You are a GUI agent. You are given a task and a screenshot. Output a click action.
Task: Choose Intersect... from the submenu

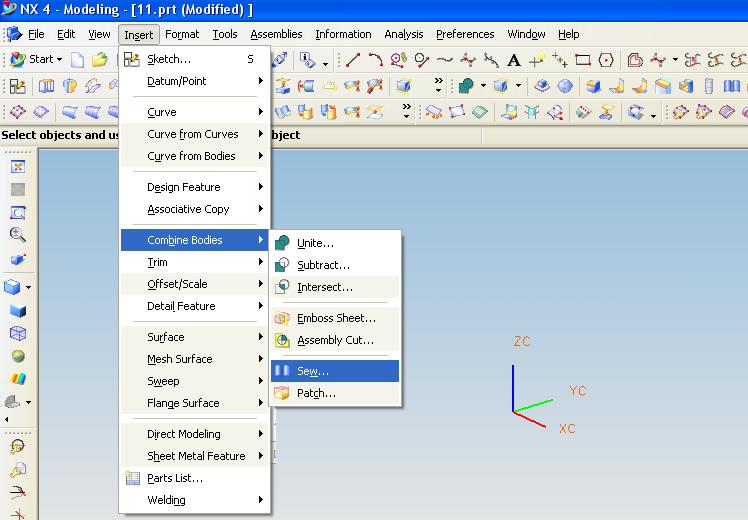pos(335,287)
